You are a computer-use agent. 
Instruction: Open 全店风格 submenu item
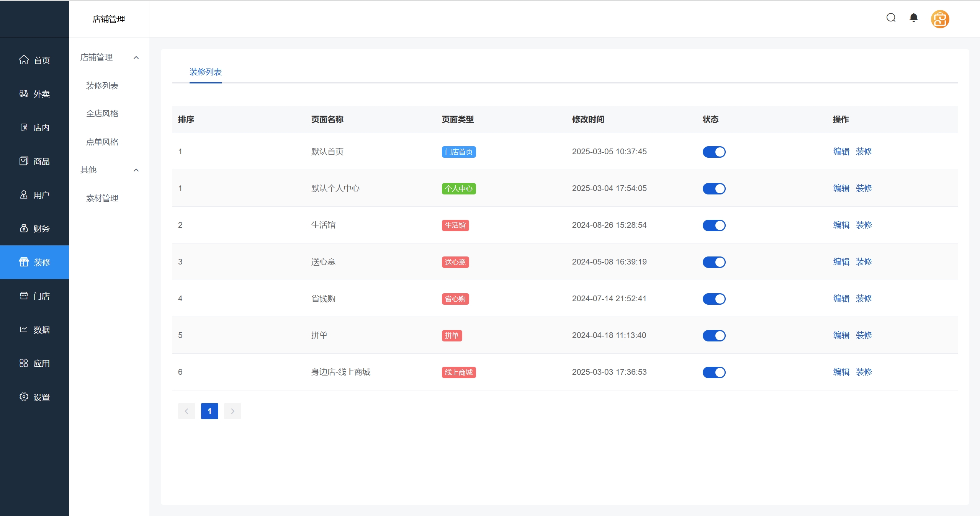(x=102, y=114)
